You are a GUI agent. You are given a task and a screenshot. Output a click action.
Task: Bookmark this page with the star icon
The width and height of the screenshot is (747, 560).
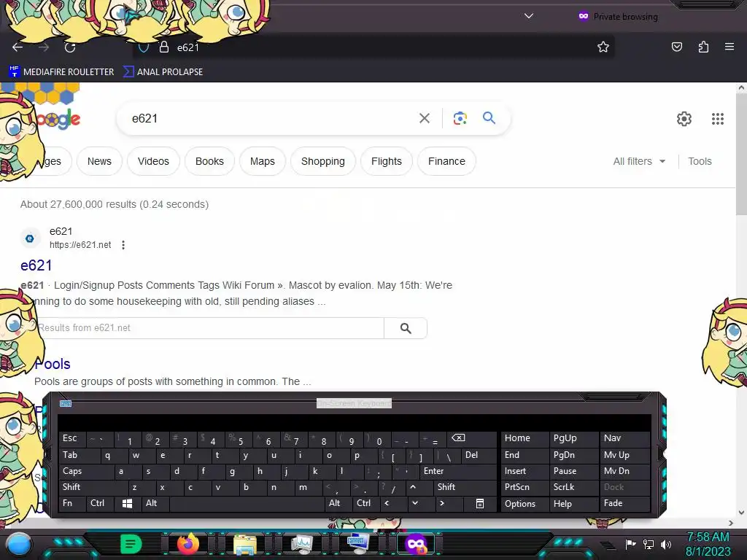(x=603, y=47)
